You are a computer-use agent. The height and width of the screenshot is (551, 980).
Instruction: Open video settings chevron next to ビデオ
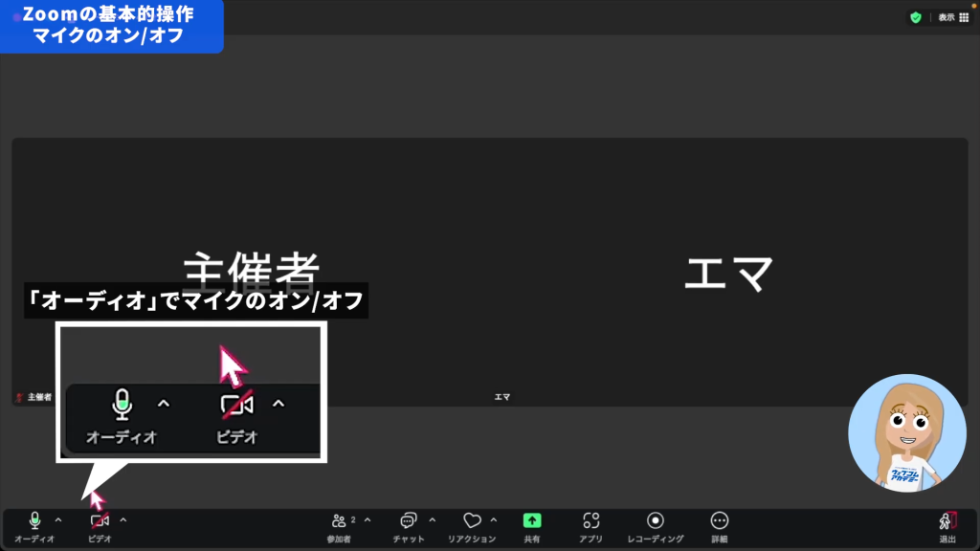(x=122, y=520)
